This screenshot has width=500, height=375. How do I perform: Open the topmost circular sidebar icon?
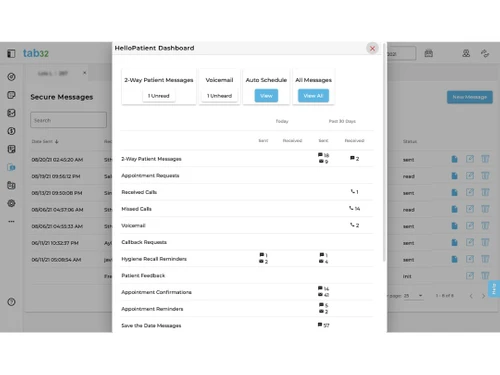pyautogui.click(x=11, y=77)
